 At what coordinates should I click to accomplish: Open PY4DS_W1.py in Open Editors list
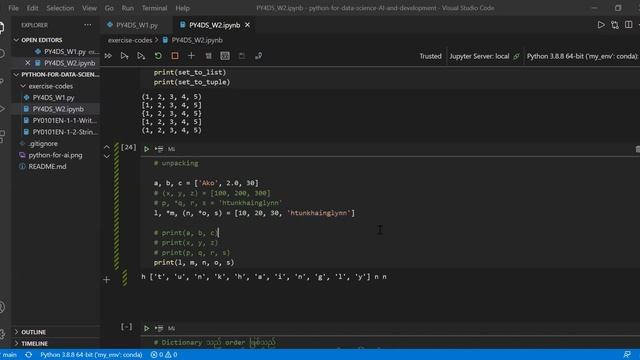click(x=65, y=51)
